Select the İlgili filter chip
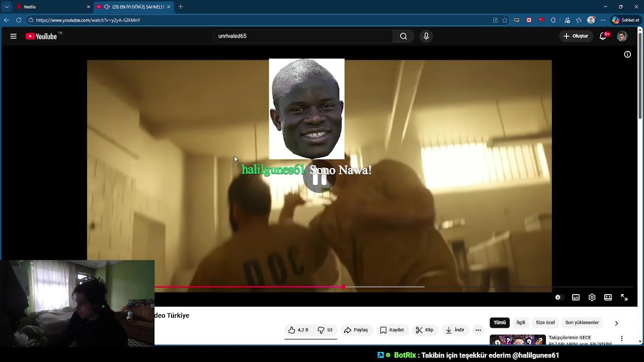 point(521,323)
